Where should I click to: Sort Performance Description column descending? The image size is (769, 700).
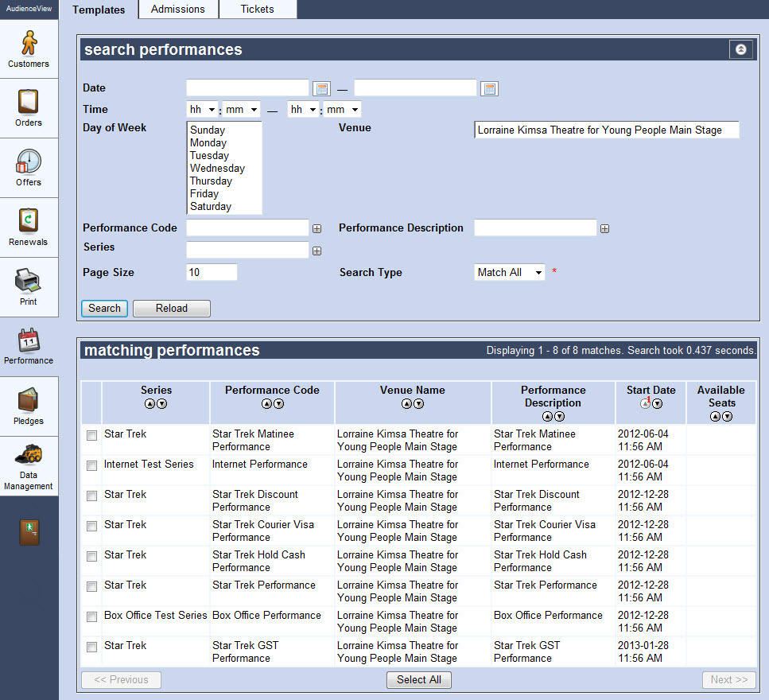coord(560,417)
